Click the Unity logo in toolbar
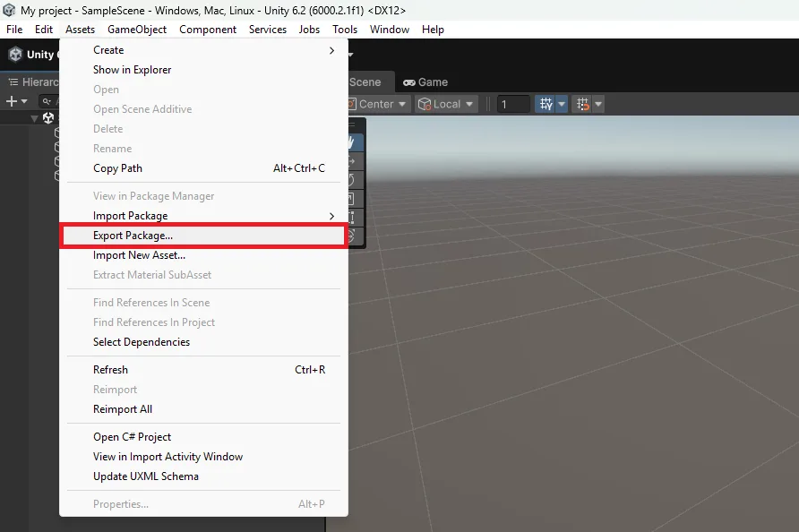Viewport: 799px width, 532px height. (x=15, y=55)
